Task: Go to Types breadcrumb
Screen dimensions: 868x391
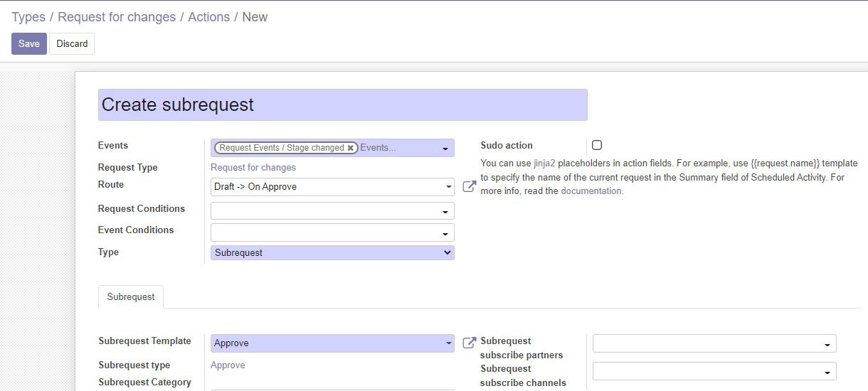Action: click(x=28, y=17)
